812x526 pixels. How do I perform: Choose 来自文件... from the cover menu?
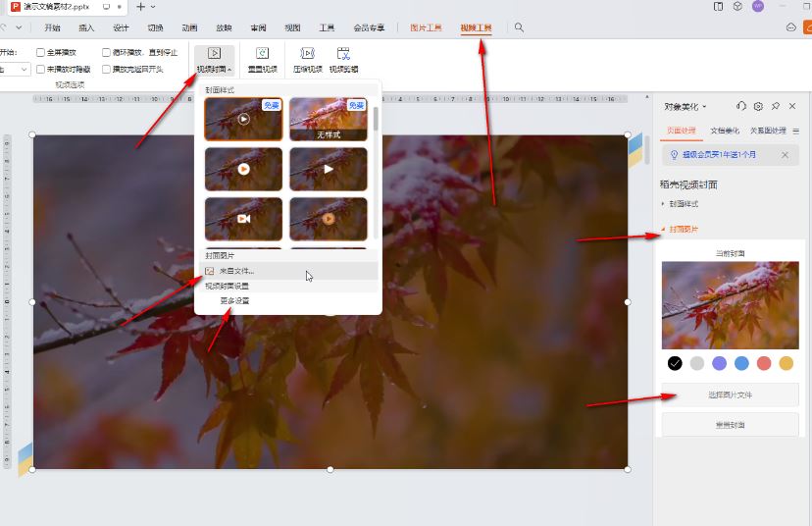(235, 271)
